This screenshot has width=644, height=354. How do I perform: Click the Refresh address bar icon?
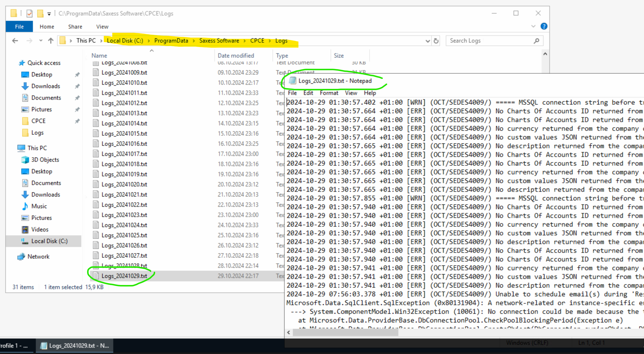pos(436,40)
